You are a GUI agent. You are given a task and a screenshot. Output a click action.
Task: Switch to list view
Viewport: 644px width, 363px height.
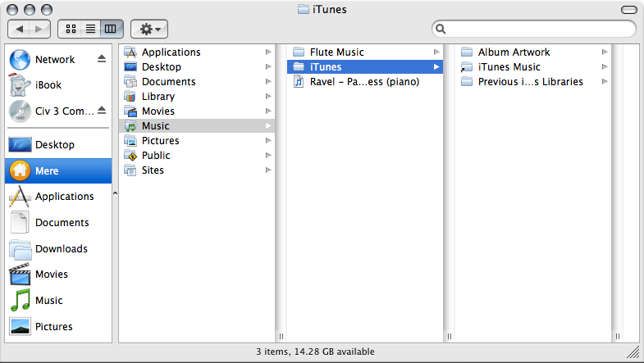(x=90, y=29)
